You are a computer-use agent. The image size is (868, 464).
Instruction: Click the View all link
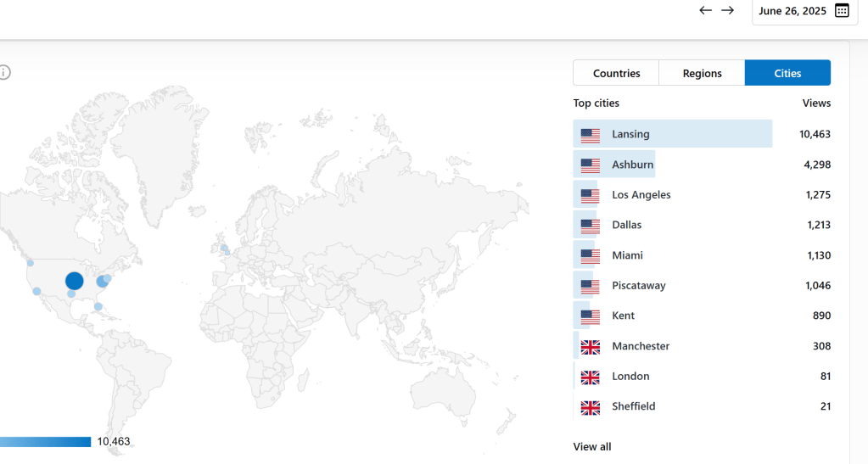(591, 447)
